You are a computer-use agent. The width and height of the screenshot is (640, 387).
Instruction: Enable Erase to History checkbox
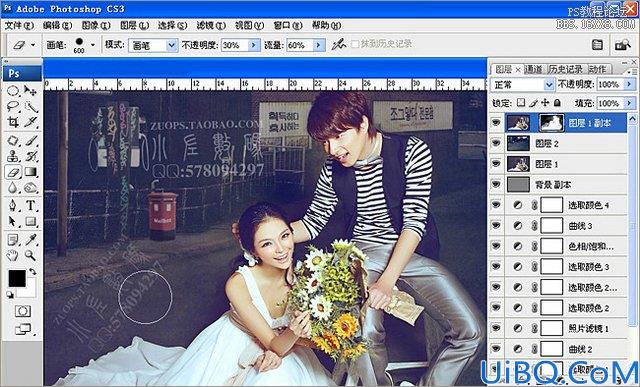[x=355, y=44]
